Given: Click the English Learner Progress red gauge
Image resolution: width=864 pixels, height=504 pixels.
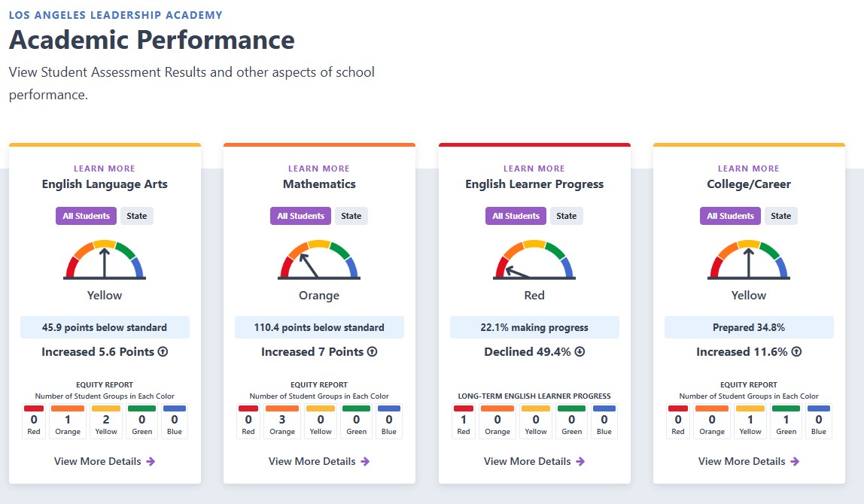Looking at the screenshot, I should 534,260.
